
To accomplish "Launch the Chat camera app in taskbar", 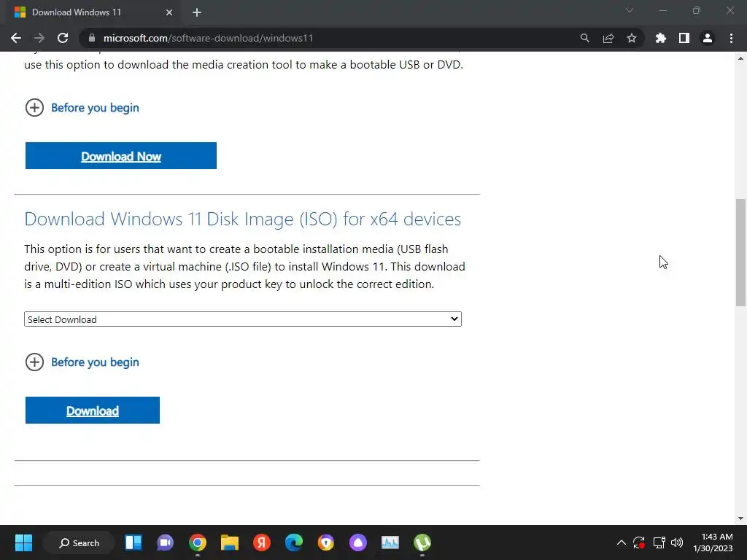I will click(x=166, y=542).
